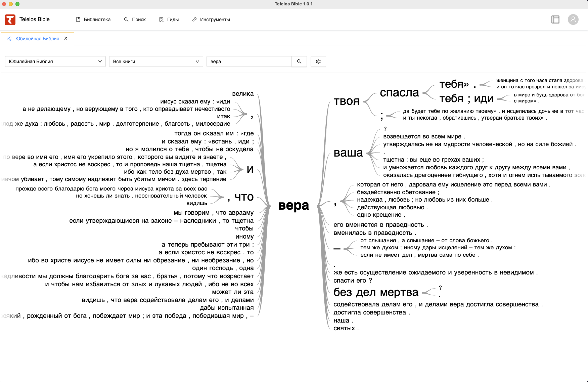Viewport: 588px width, 382px height.
Task: Open the user profile avatar
Action: (573, 19)
